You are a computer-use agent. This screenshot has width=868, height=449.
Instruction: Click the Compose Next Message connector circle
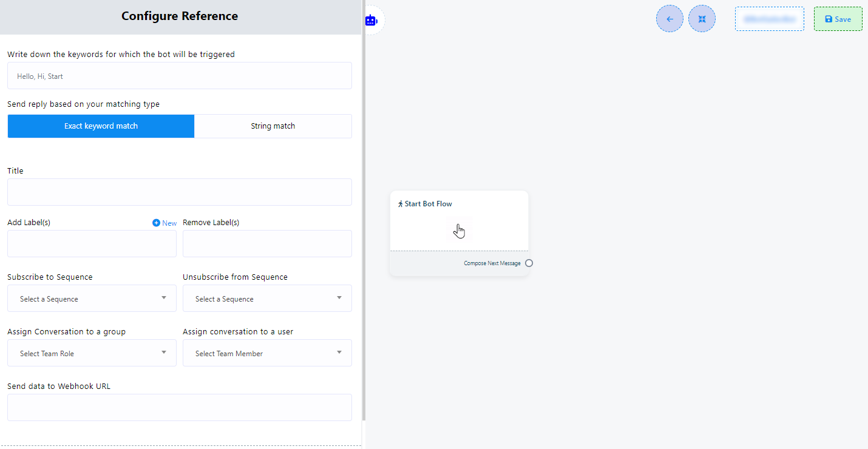(529, 263)
